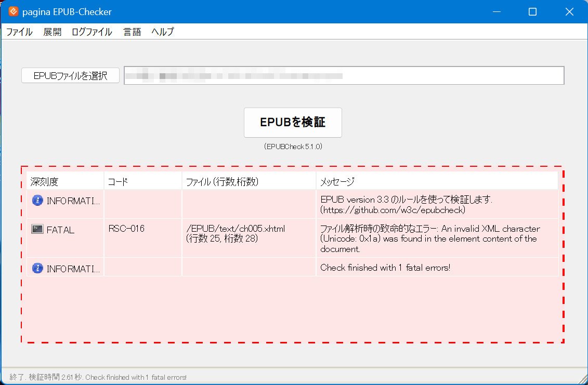Close the EPUB-Checker window
Viewport: 588px width, 385px height.
(569, 11)
